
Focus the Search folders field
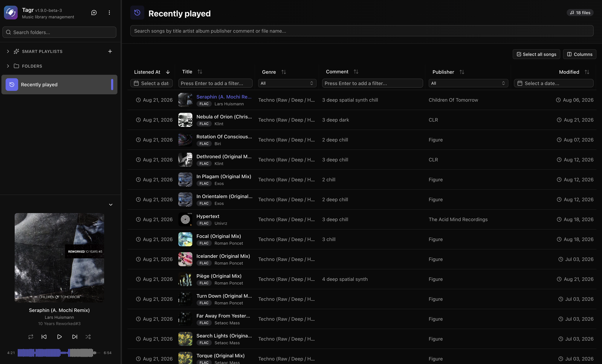59,32
